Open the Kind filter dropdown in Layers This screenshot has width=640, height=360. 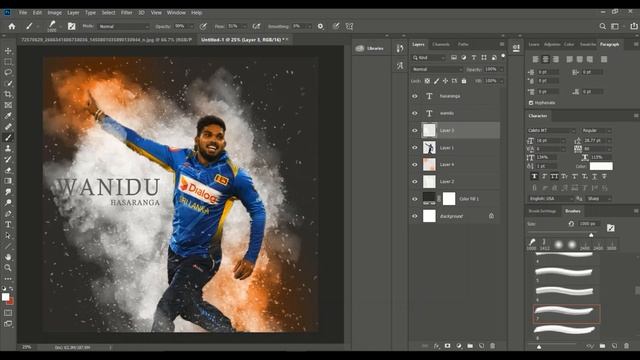(x=429, y=58)
